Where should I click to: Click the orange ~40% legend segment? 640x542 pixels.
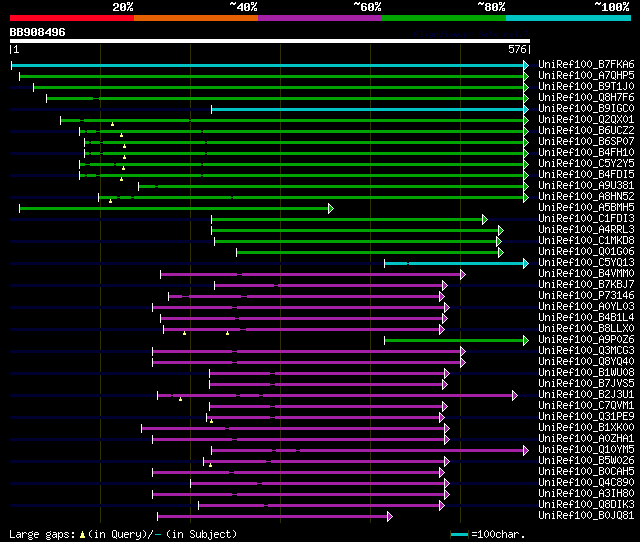pyautogui.click(x=196, y=18)
